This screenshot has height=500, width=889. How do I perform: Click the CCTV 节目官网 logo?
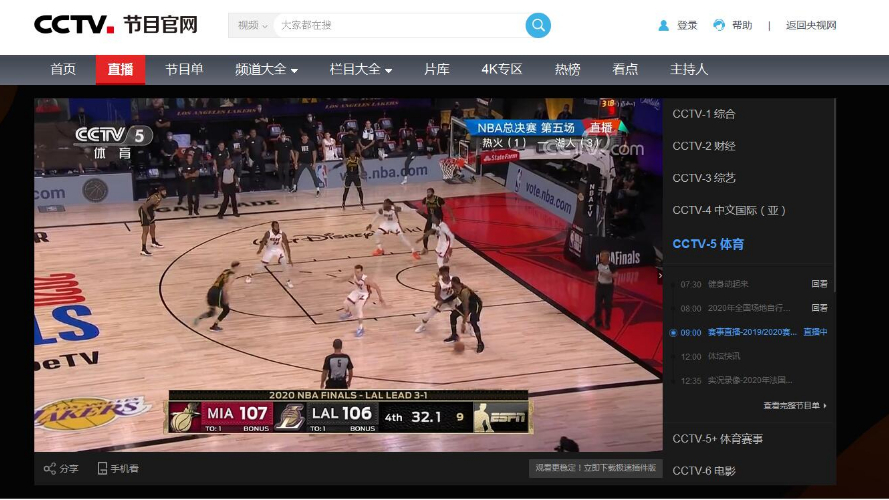point(116,25)
